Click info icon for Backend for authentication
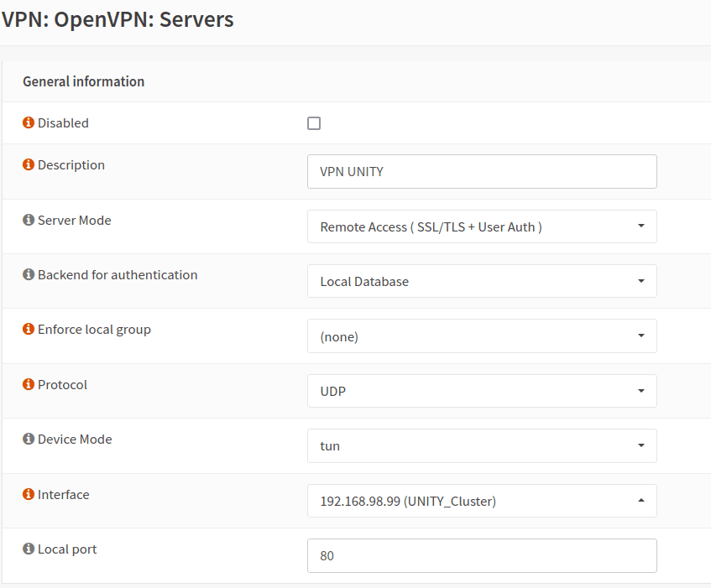Viewport: 711px width, 588px height. pyautogui.click(x=29, y=275)
